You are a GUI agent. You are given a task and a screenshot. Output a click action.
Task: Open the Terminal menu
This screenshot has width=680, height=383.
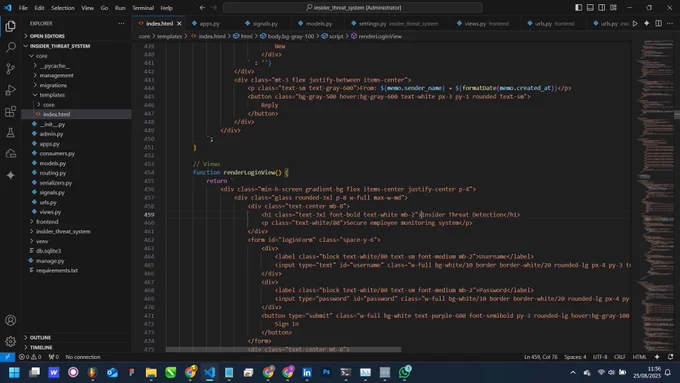point(143,7)
